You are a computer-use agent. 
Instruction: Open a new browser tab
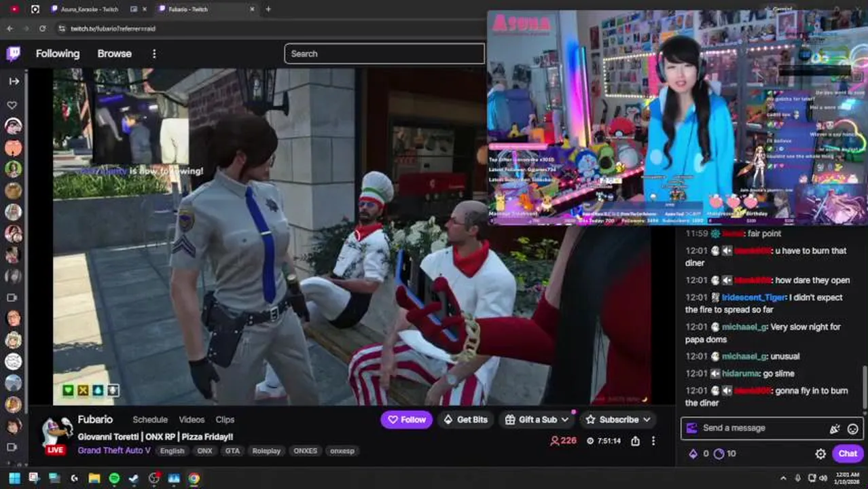268,9
